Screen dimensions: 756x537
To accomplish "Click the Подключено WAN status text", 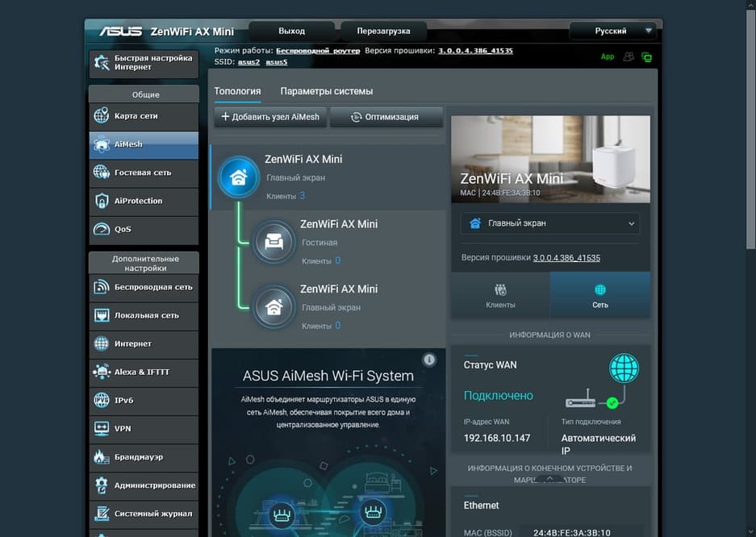I will [x=499, y=396].
